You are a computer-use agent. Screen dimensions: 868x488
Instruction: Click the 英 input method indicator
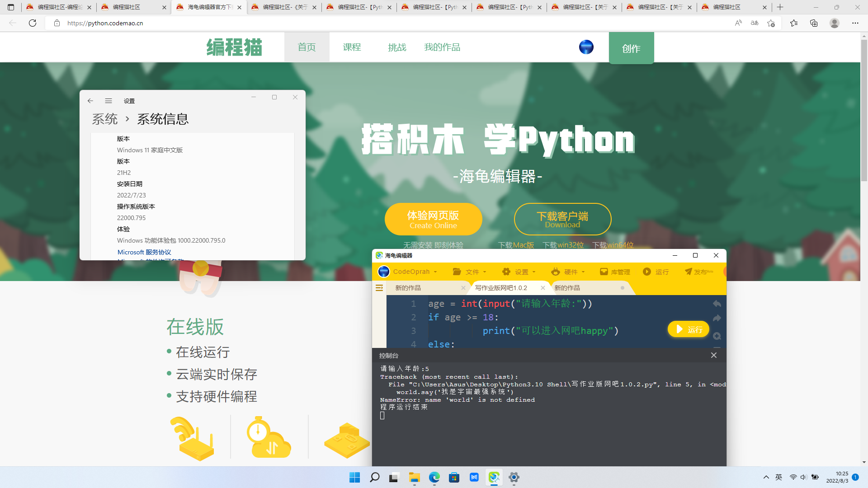tap(778, 477)
